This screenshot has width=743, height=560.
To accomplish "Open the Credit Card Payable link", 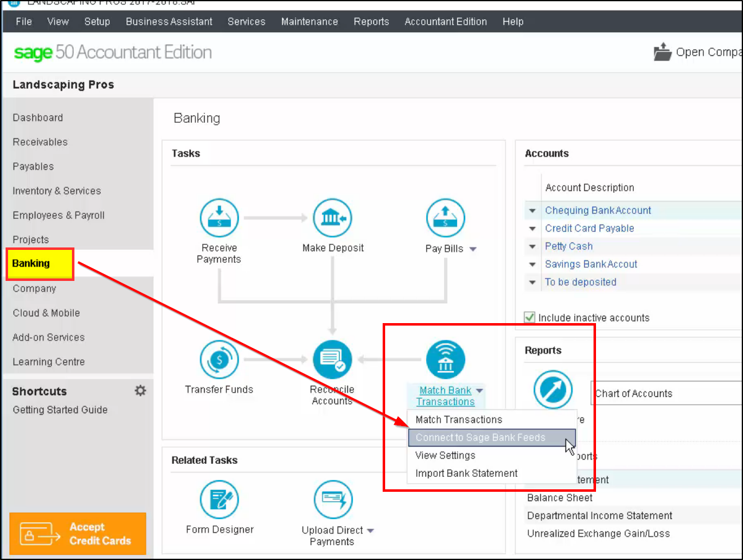I will click(x=589, y=228).
